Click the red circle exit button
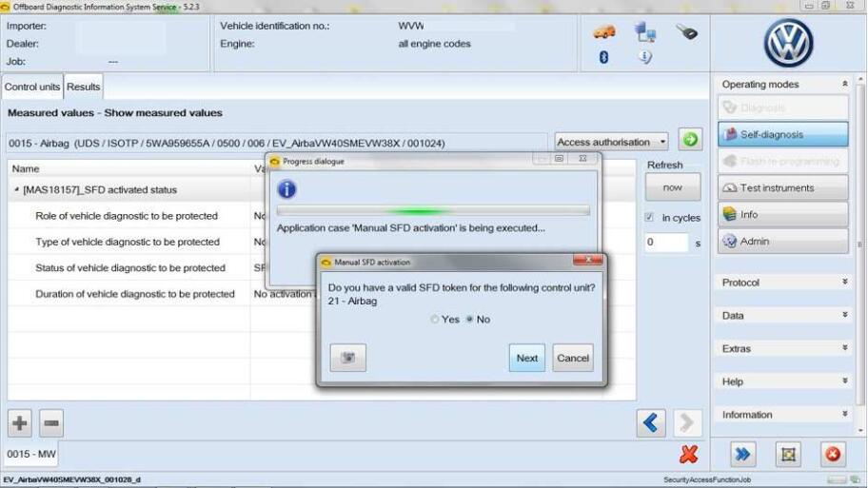Image resolution: width=868 pixels, height=488 pixels. click(x=833, y=455)
